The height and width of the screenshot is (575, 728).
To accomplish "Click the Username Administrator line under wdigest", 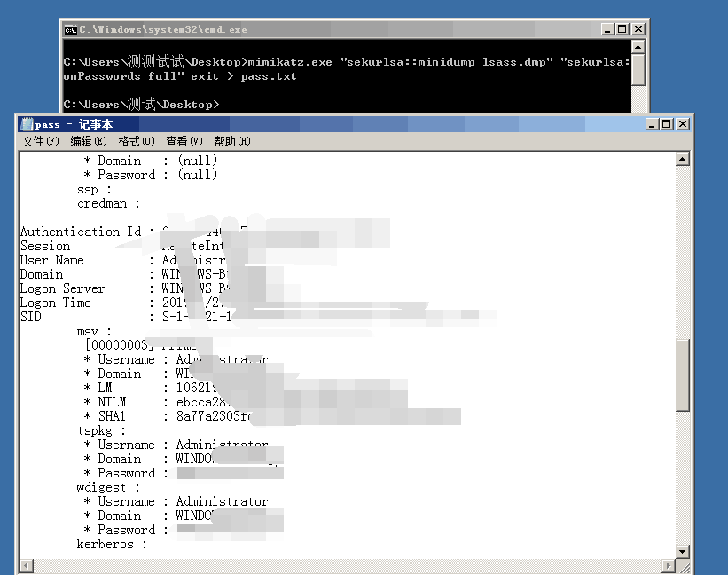I will tap(176, 501).
